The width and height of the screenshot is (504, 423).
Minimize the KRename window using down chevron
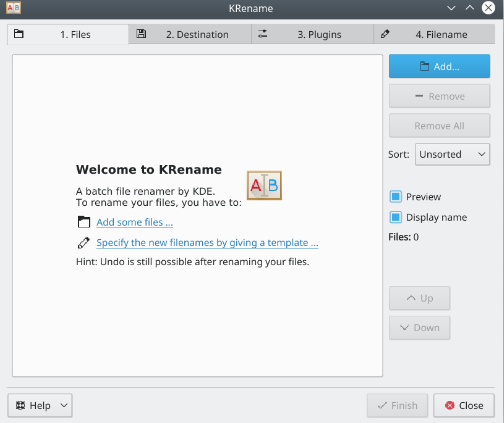pos(451,8)
